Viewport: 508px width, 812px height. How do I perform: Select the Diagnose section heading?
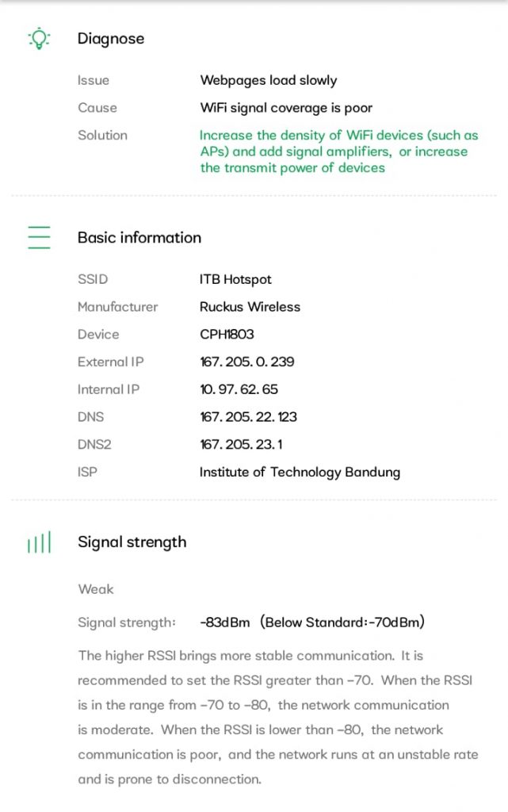click(111, 38)
